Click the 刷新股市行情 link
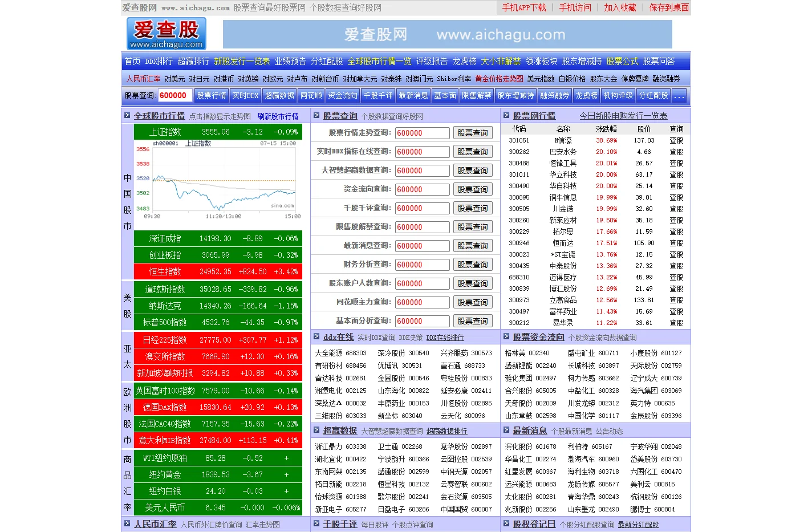Viewport: 812px width, 532px height. tap(278, 116)
